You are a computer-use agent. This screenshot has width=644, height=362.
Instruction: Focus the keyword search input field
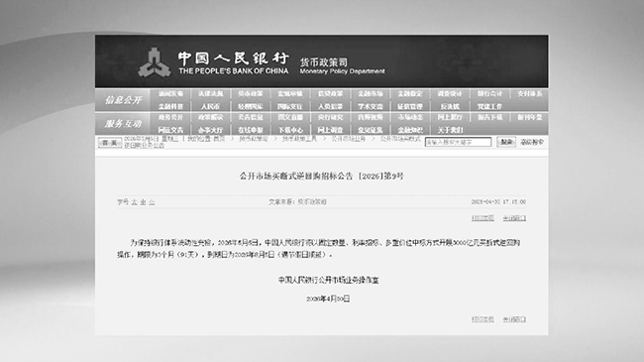(458, 142)
